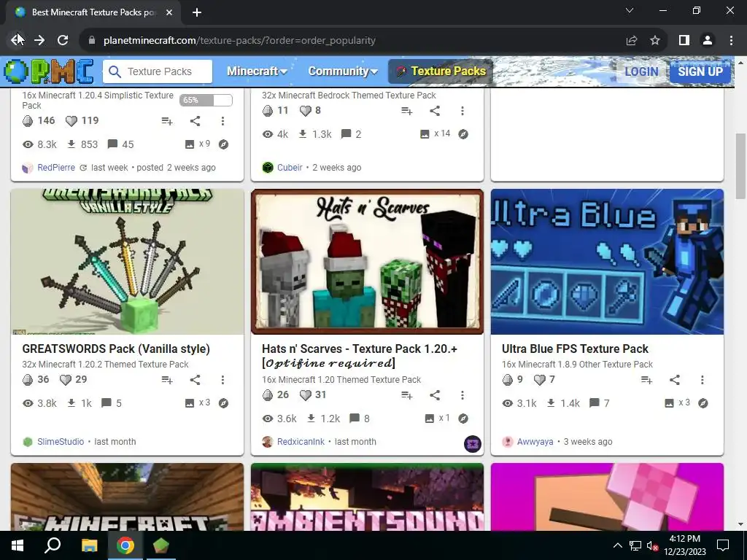This screenshot has width=747, height=560.
Task: Open Ultra Blue FPS Texture Pack title link
Action: [x=575, y=349]
